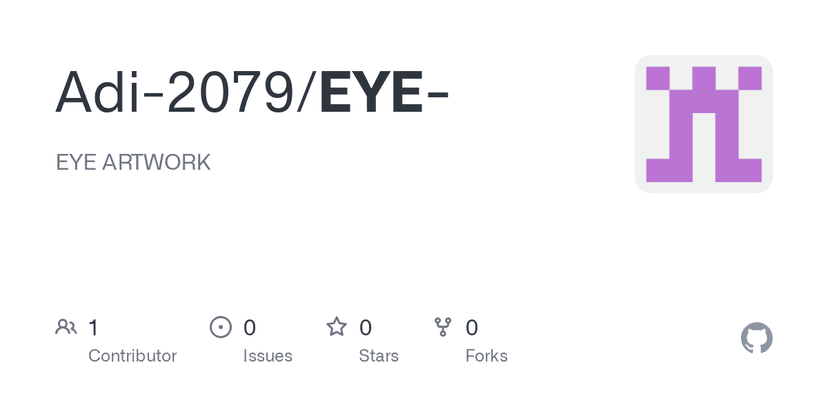Click the contributor count of 1

coord(93,327)
